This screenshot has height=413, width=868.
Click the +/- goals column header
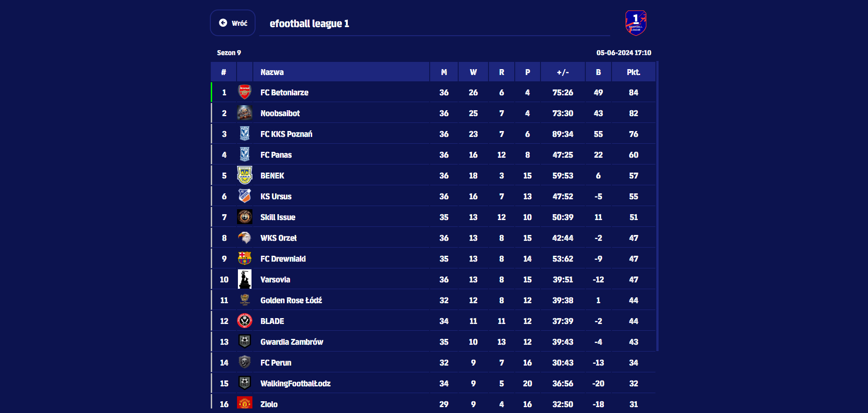563,72
